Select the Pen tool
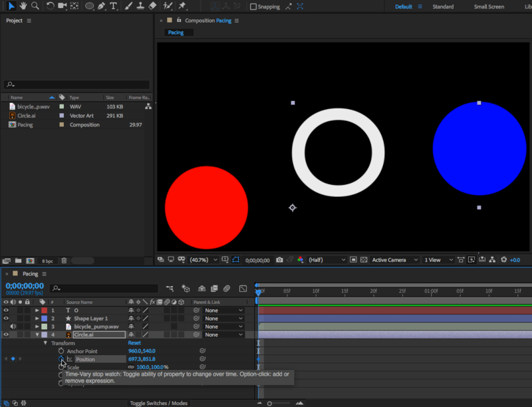The height and width of the screenshot is (407, 532). pos(102,6)
